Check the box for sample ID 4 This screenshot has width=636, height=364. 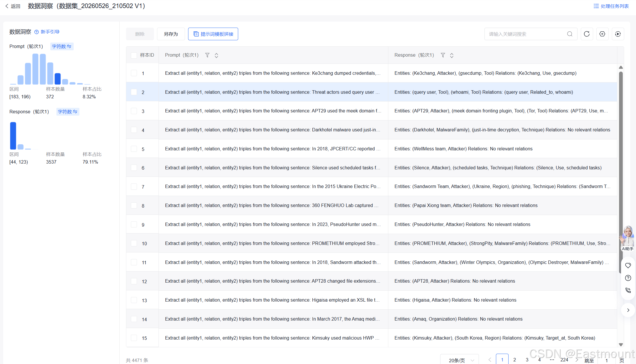[134, 130]
